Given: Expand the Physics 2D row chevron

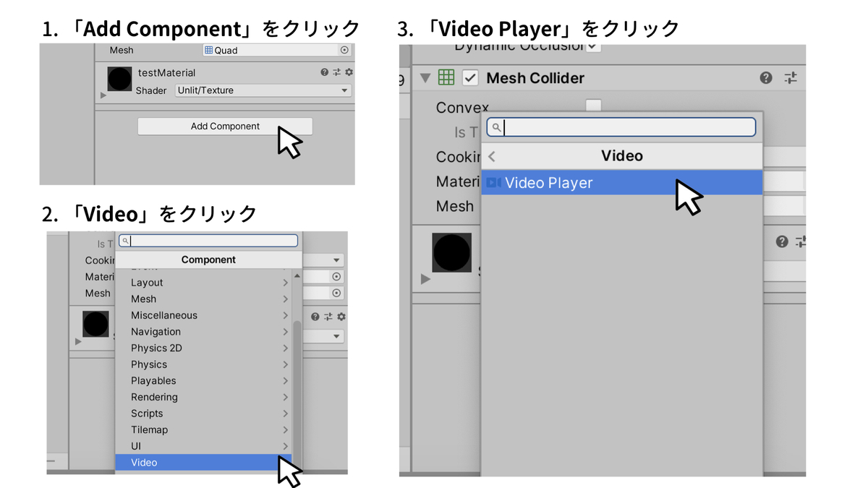Looking at the screenshot, I should 286,348.
